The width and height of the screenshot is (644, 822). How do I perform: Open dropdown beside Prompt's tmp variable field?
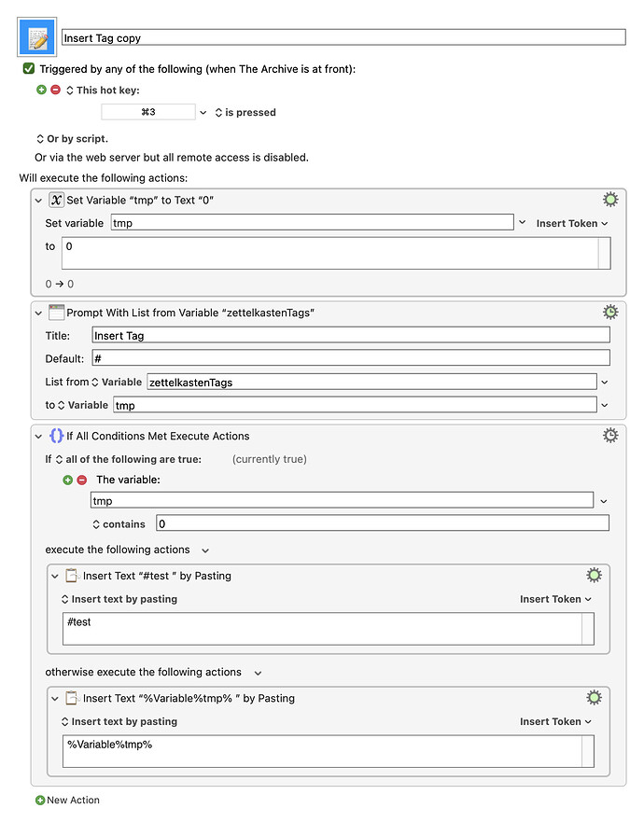point(604,405)
